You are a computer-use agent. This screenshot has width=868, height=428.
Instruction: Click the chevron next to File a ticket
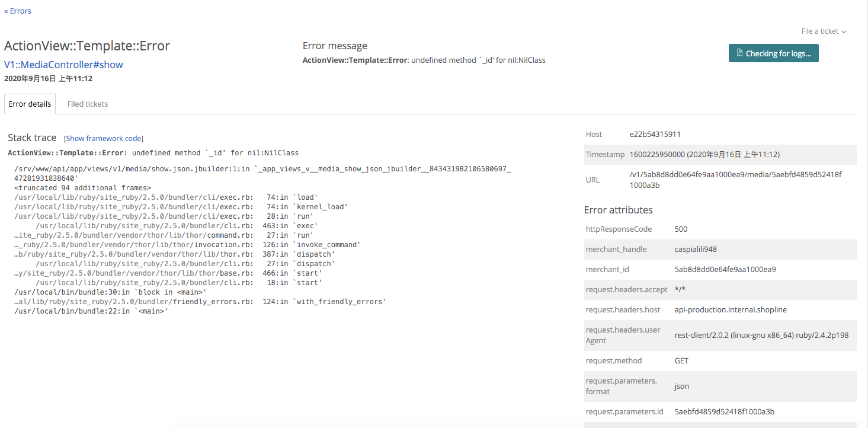(x=844, y=32)
